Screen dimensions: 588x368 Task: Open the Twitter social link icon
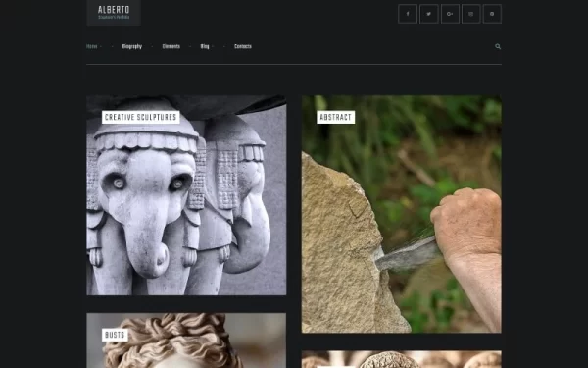tap(429, 14)
